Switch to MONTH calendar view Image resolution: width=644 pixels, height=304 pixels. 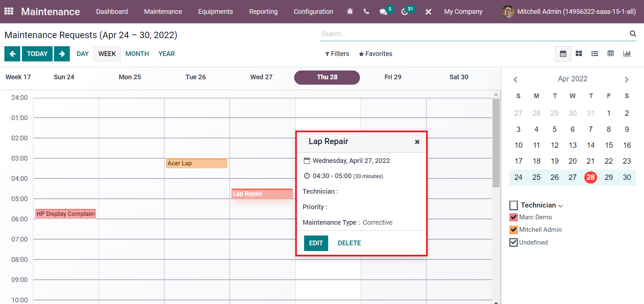point(137,54)
